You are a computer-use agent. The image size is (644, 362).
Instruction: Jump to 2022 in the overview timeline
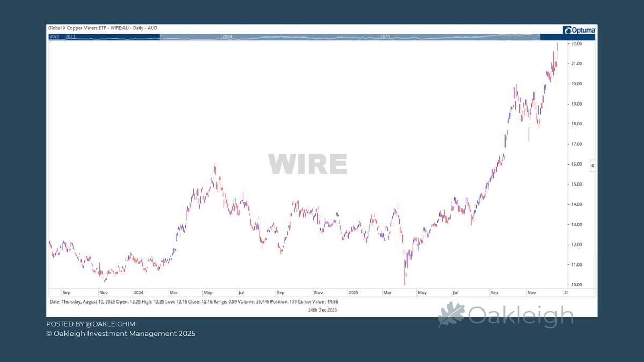pyautogui.click(x=55, y=37)
